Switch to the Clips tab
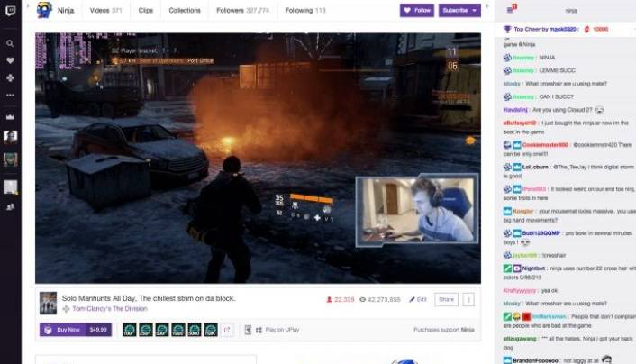Screen dimensions: 636x364 pyautogui.click(x=146, y=11)
